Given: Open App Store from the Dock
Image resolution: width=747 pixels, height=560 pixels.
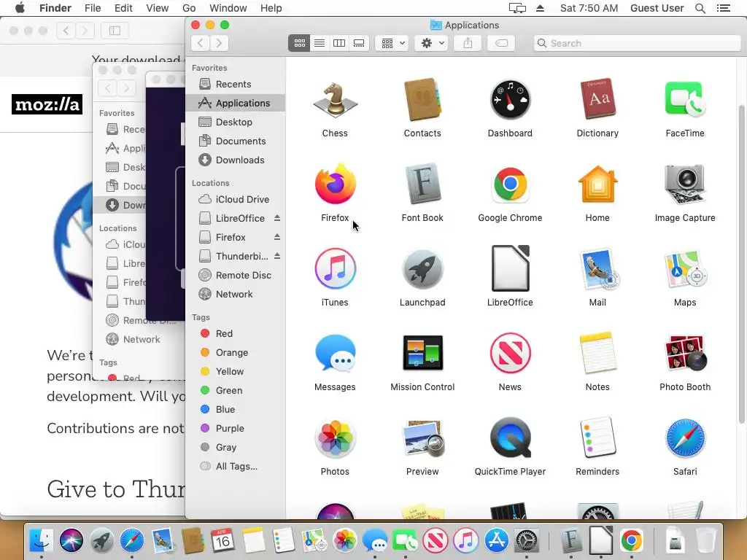Looking at the screenshot, I should [x=496, y=540].
